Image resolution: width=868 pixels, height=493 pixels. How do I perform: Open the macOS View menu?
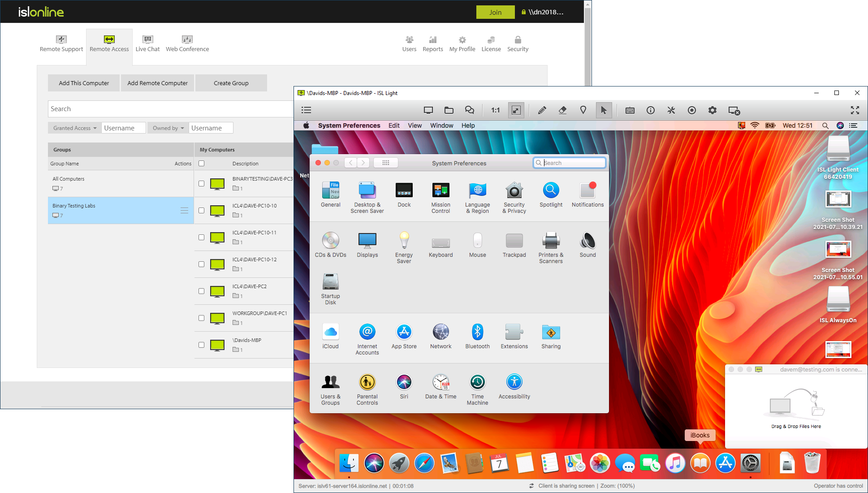click(x=415, y=125)
